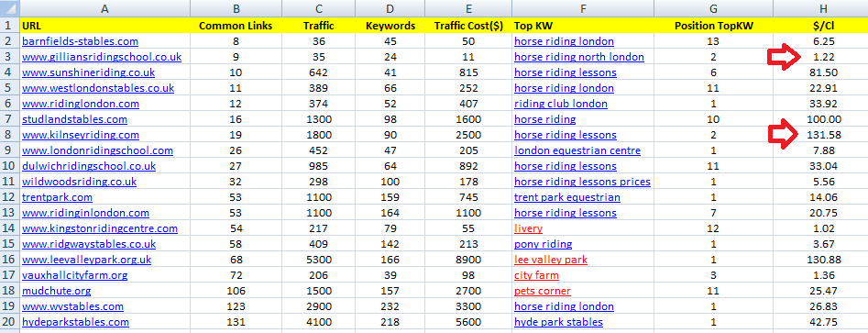868x333 pixels.
Task: Select row 7 header number
Action: (x=9, y=119)
